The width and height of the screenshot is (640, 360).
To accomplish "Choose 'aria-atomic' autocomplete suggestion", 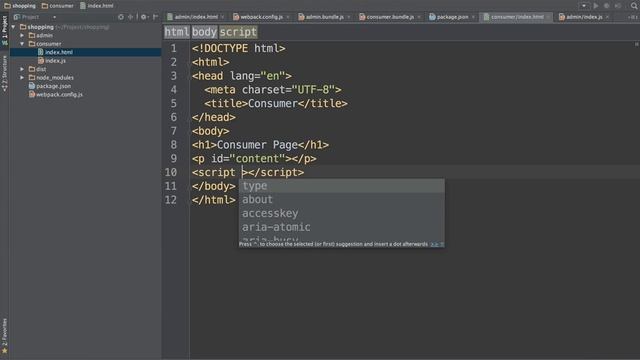I will [x=342, y=227].
